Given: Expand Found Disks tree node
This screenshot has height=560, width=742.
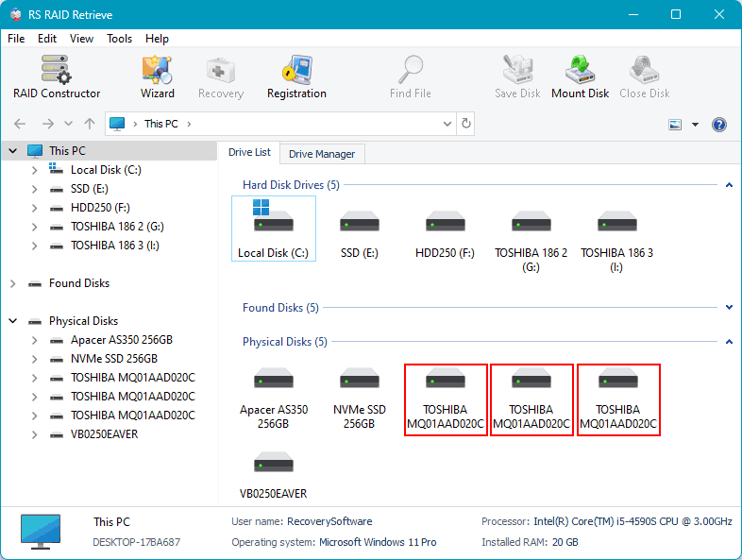Looking at the screenshot, I should (13, 283).
